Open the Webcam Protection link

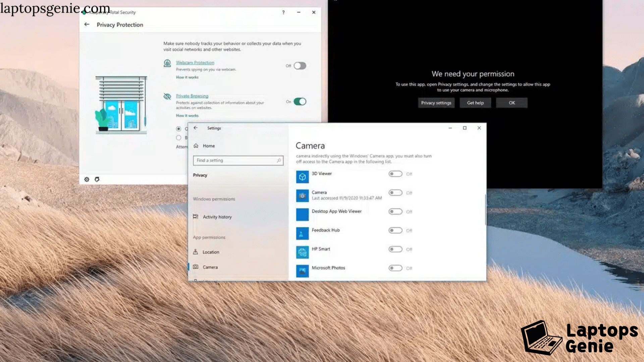pyautogui.click(x=195, y=63)
